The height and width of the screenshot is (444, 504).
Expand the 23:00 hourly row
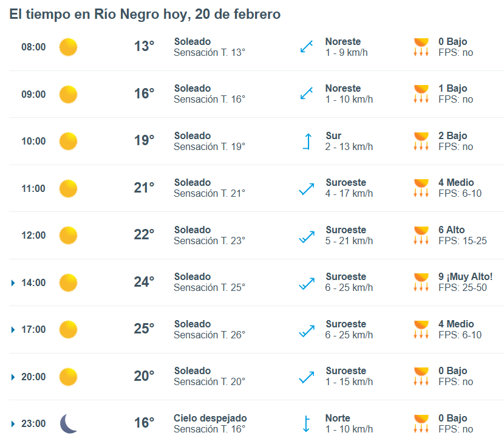pos(13,424)
